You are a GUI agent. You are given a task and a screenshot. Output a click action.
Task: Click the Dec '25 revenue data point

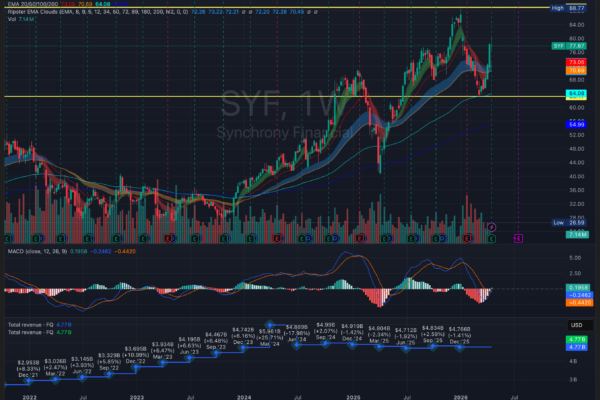click(x=458, y=346)
